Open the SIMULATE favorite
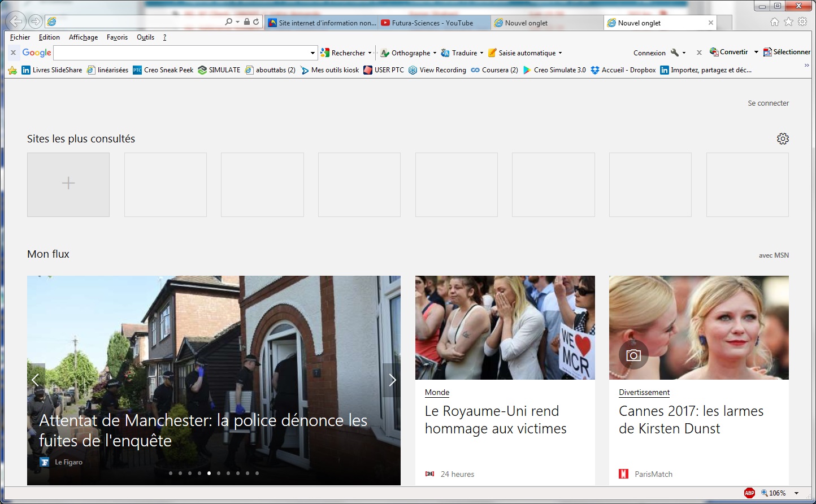This screenshot has width=816, height=504. click(219, 70)
